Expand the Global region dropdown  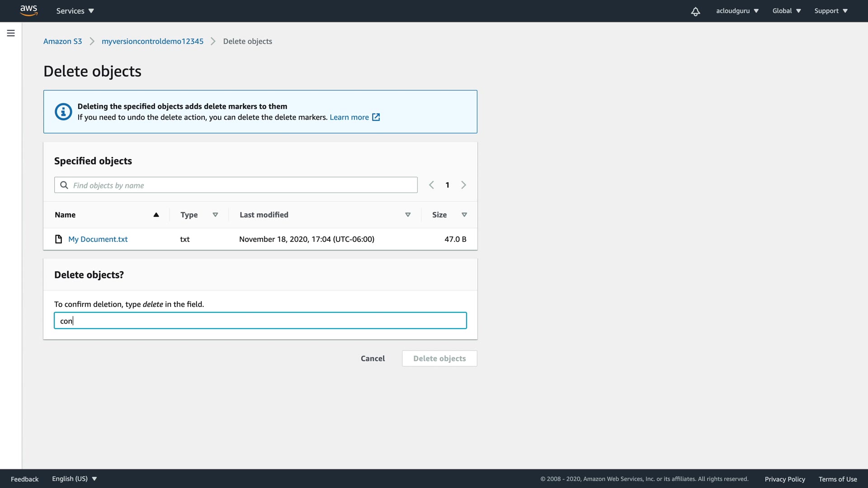[786, 11]
